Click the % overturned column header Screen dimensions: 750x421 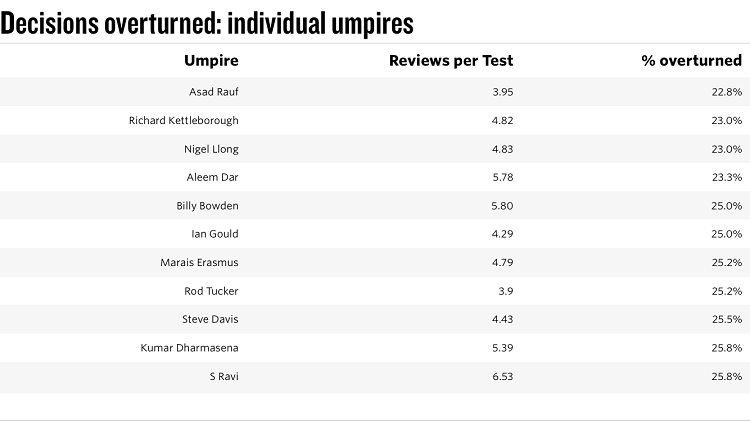click(691, 60)
